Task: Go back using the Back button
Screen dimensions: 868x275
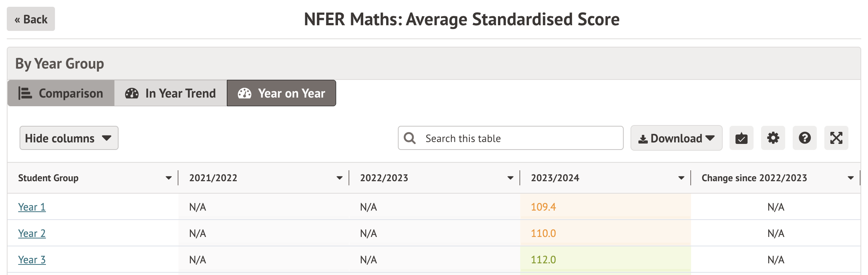Action: pos(31,19)
